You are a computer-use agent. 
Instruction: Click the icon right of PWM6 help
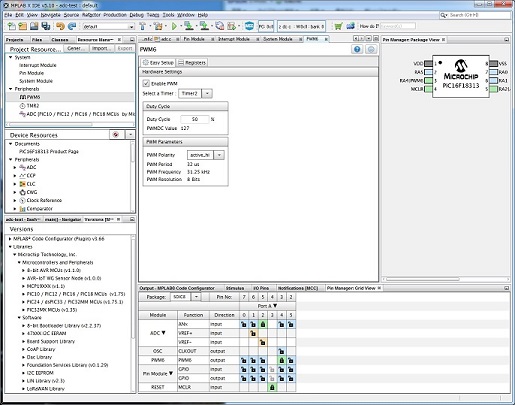(x=371, y=49)
